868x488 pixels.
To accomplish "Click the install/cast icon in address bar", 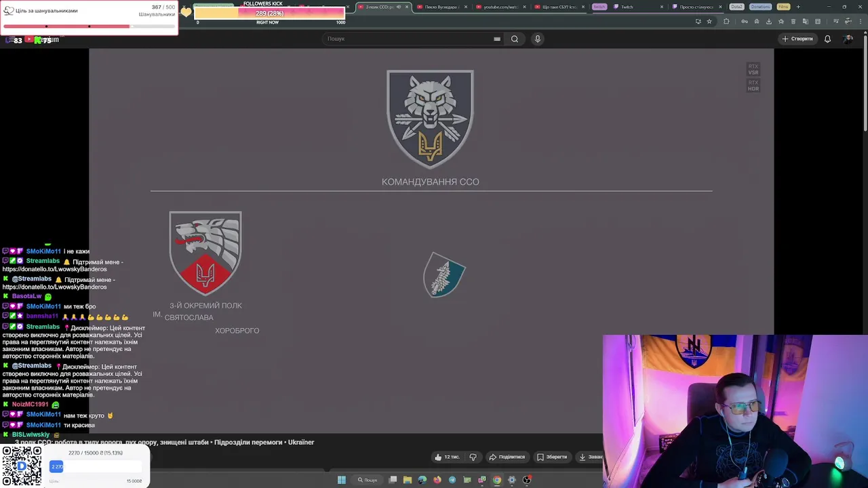I will [x=698, y=21].
